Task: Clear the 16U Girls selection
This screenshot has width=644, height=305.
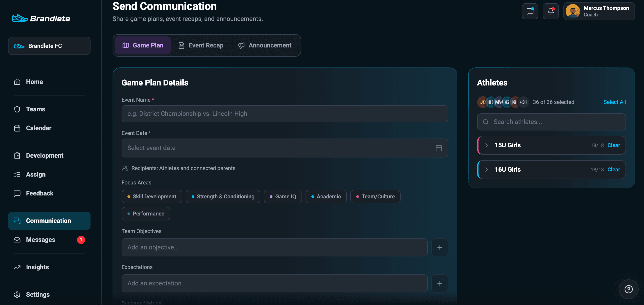Action: tap(614, 169)
